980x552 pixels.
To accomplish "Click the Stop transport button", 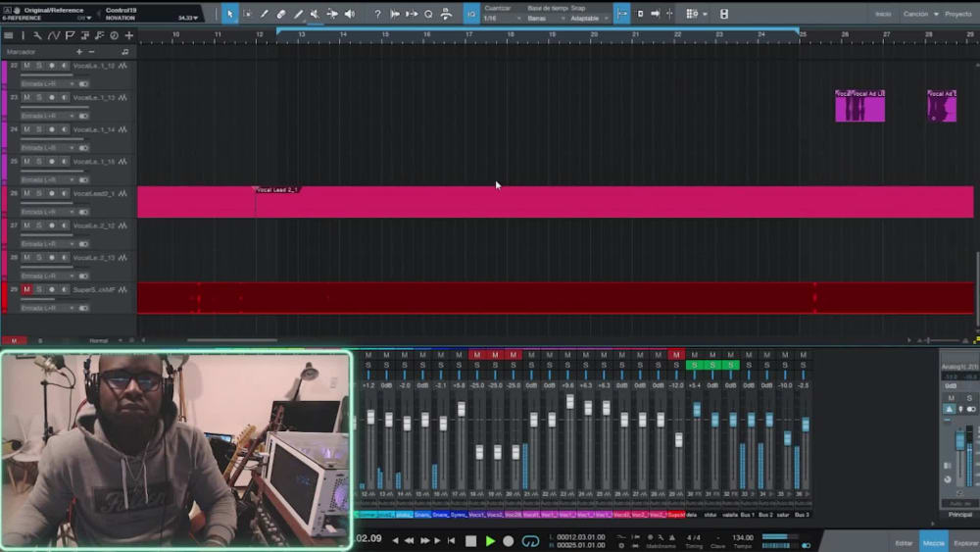I will tap(471, 541).
